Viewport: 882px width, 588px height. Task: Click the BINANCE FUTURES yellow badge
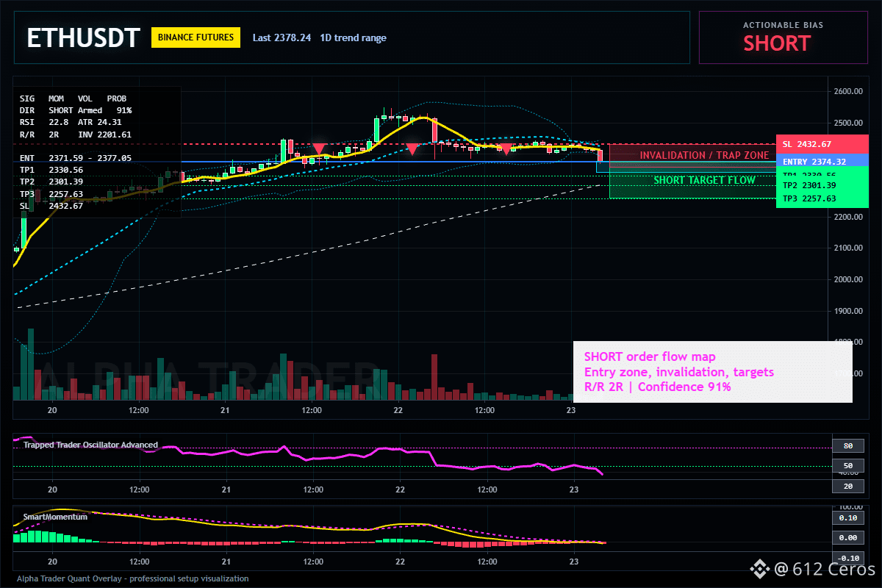coord(196,37)
